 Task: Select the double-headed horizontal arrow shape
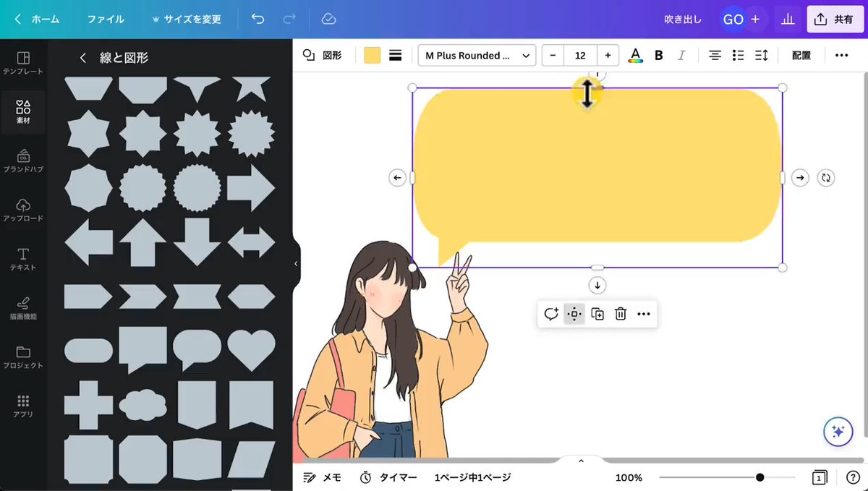(251, 242)
